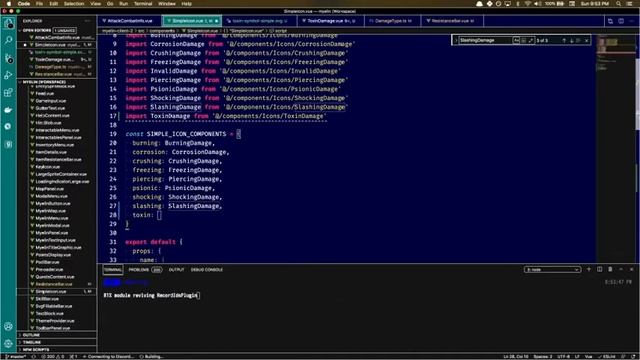This screenshot has width=640, height=360.
Task: Kill the terminal with trash icon
Action: [610, 269]
